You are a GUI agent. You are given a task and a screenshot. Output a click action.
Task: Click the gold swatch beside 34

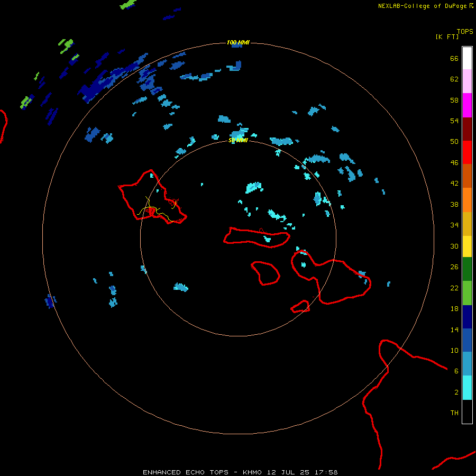coord(467,224)
